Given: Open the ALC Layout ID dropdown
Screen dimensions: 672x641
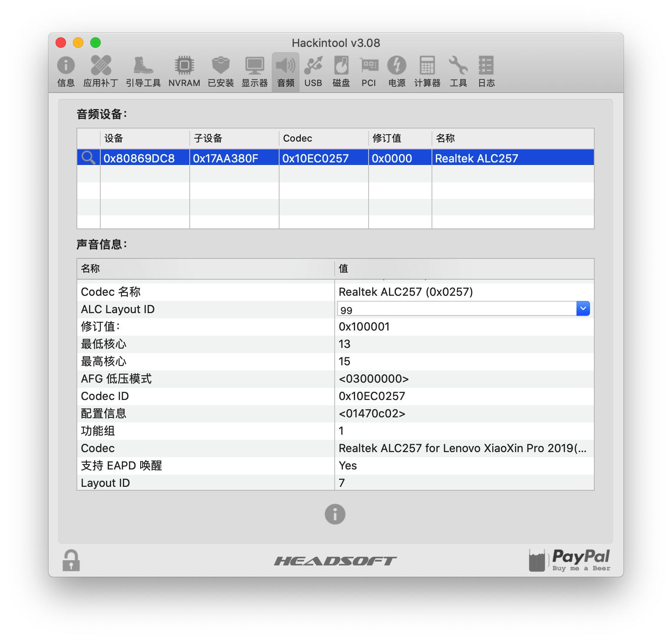Looking at the screenshot, I should click(x=583, y=308).
